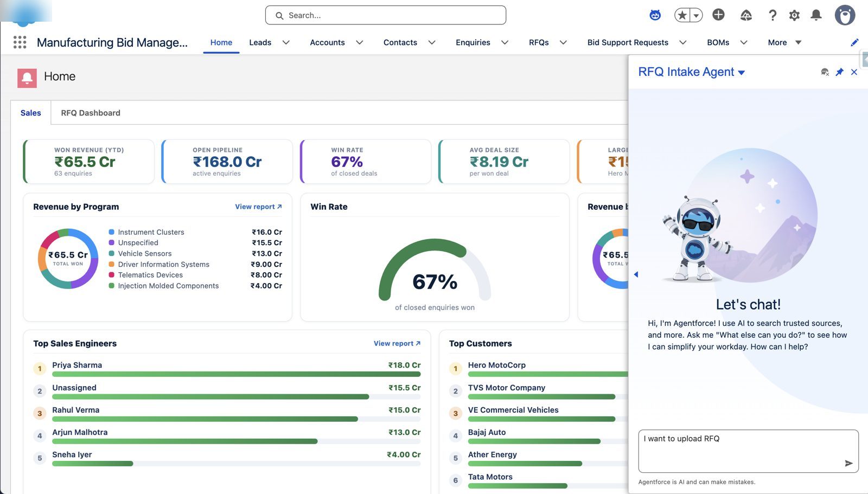The width and height of the screenshot is (868, 494).
Task: Click the search magnifier icon
Action: 279,16
